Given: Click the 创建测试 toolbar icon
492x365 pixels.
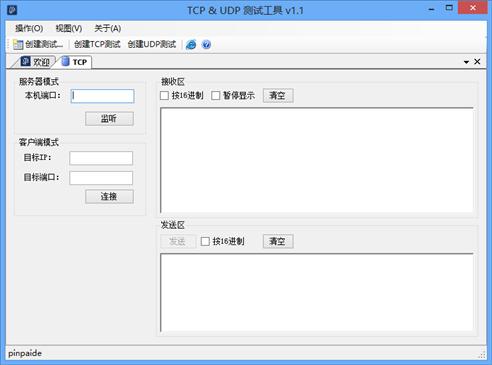Looking at the screenshot, I should coord(18,44).
